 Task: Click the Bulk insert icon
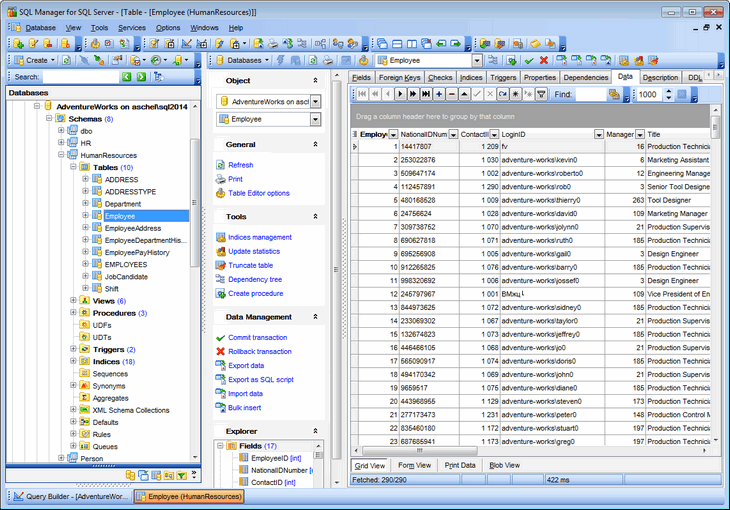coord(221,407)
